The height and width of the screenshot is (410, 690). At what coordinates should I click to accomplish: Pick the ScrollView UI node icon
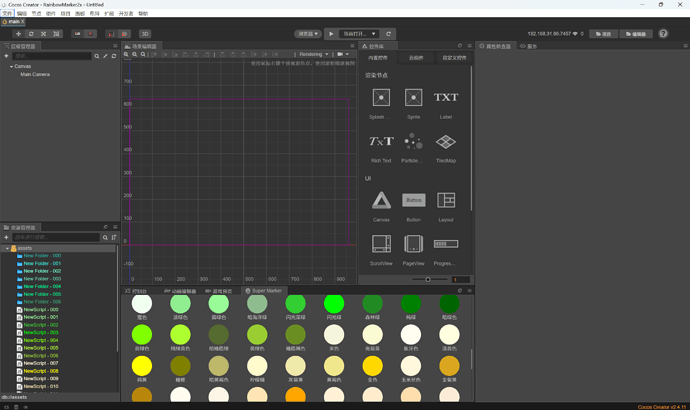tap(381, 244)
